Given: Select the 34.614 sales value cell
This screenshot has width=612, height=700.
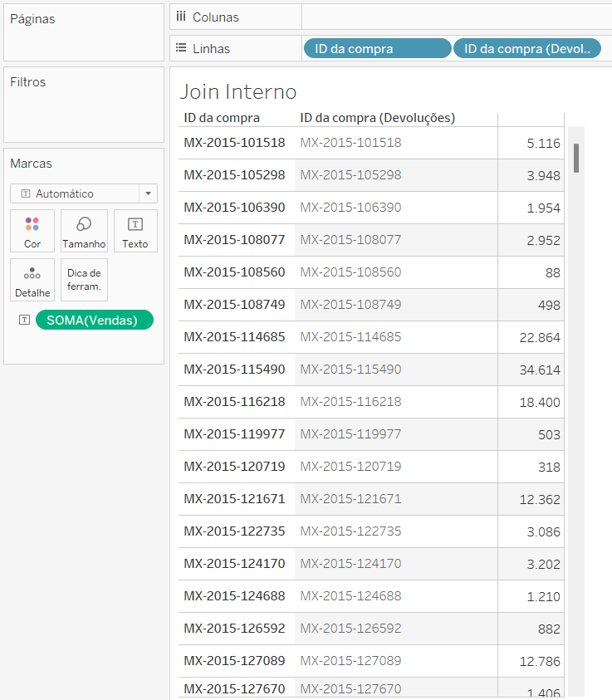Looking at the screenshot, I should (540, 370).
